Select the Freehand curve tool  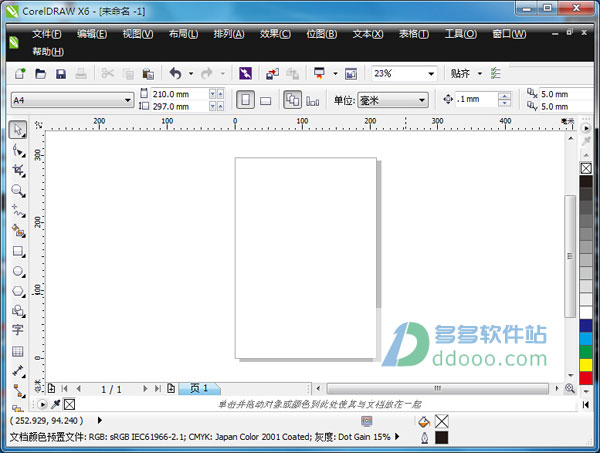[18, 210]
